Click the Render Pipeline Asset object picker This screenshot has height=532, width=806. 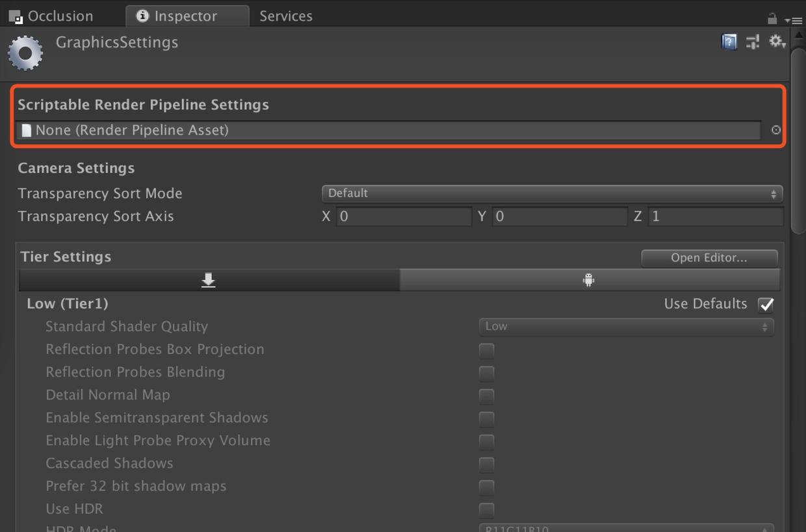(776, 130)
